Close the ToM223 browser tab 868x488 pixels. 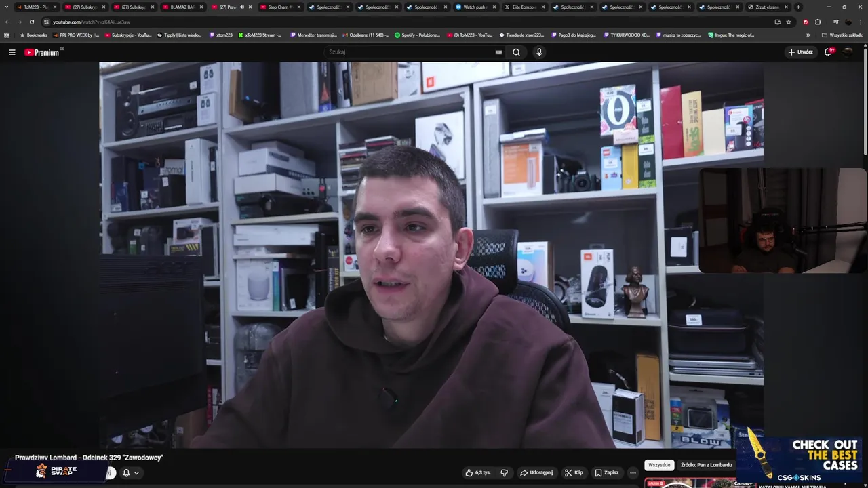pyautogui.click(x=55, y=7)
